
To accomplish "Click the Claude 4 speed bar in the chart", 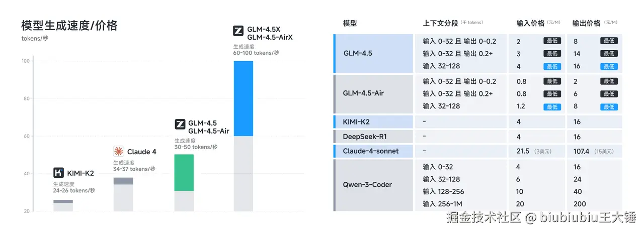I will (x=123, y=181).
